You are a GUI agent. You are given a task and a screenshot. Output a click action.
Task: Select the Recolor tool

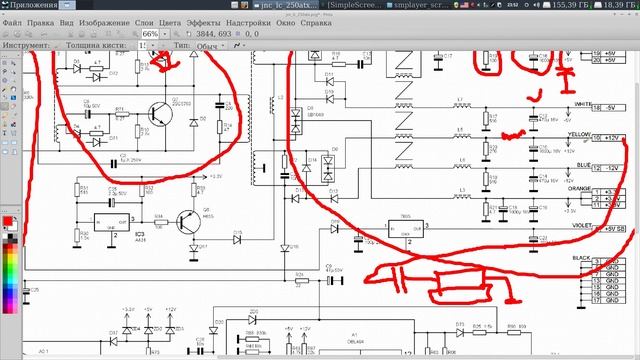point(13,124)
